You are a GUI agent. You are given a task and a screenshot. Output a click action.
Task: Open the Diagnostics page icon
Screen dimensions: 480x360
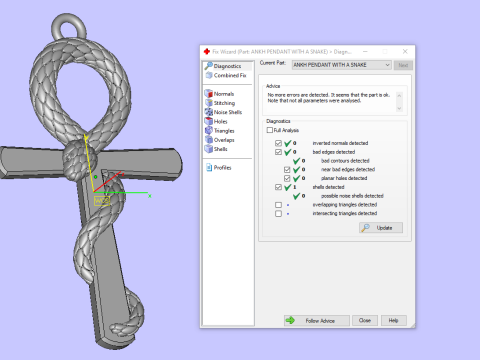(209, 66)
